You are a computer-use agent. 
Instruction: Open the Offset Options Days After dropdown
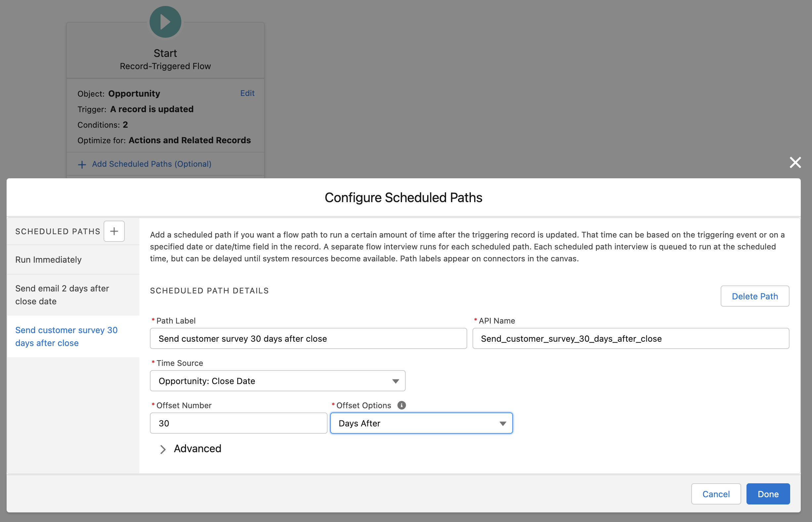tap(421, 423)
